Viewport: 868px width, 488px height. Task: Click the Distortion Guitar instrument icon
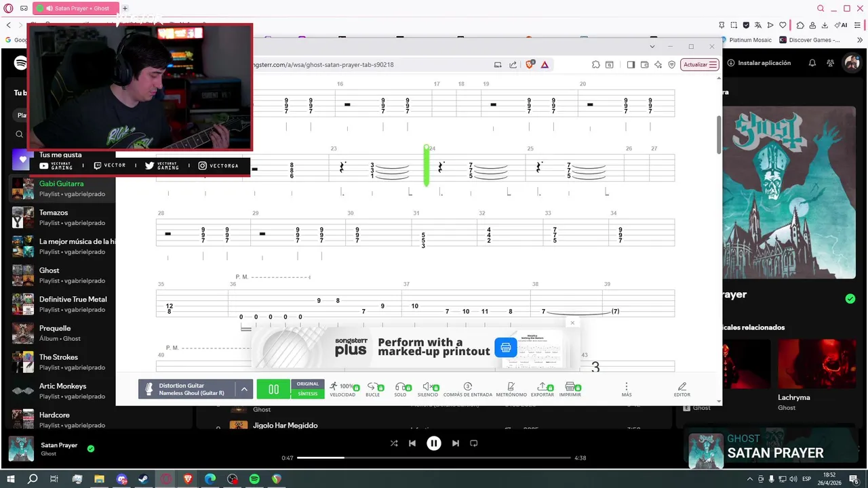pyautogui.click(x=149, y=389)
